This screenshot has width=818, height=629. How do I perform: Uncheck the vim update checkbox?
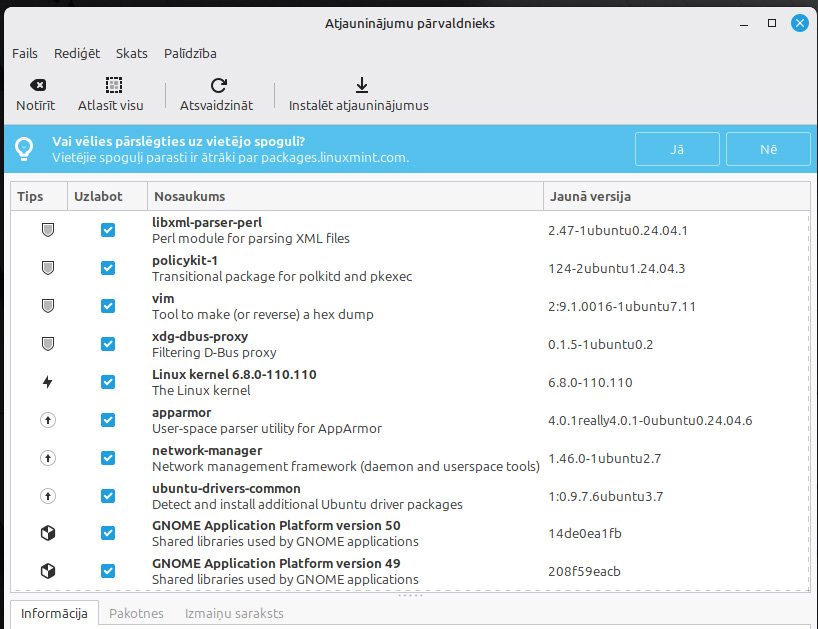pyautogui.click(x=108, y=306)
